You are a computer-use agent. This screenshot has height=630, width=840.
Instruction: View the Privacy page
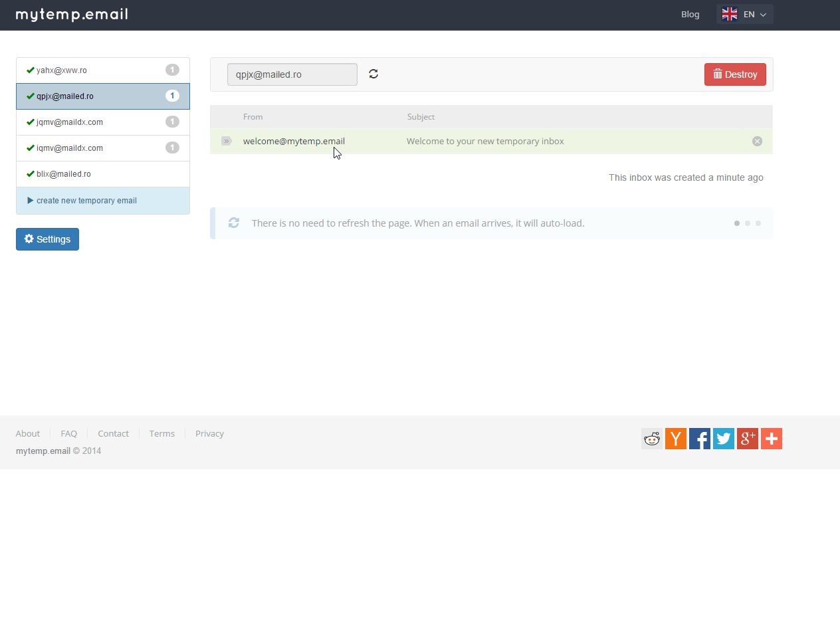point(209,433)
